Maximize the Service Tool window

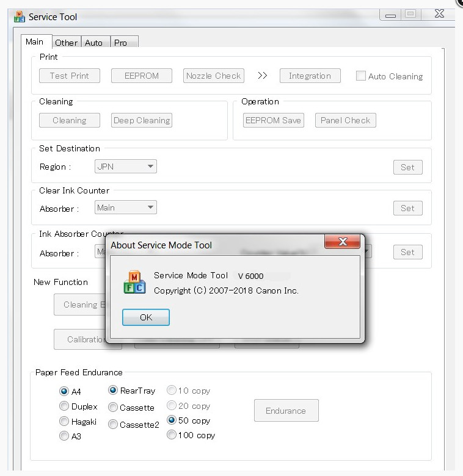[x=410, y=14]
